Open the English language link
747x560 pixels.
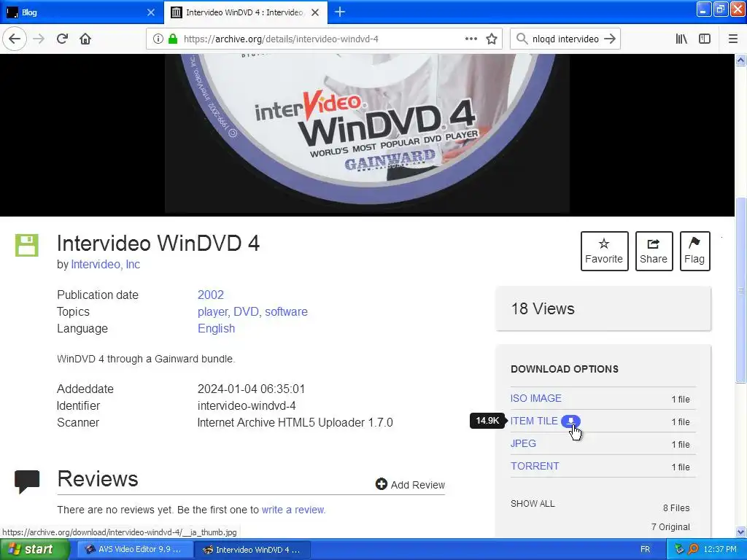[216, 329]
